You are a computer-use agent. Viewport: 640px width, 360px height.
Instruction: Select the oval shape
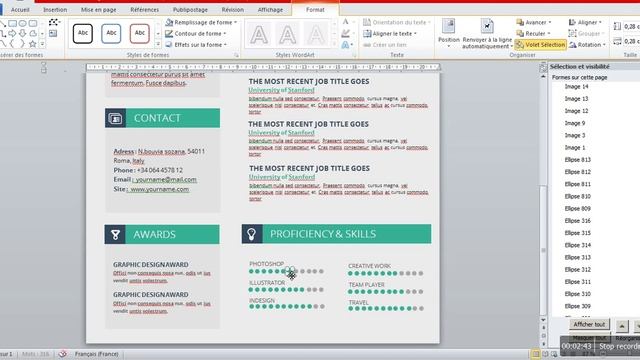(22, 24)
